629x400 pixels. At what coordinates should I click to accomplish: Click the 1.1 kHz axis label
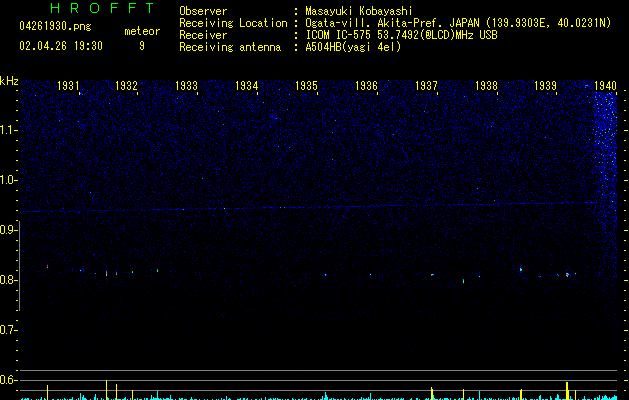[8, 130]
